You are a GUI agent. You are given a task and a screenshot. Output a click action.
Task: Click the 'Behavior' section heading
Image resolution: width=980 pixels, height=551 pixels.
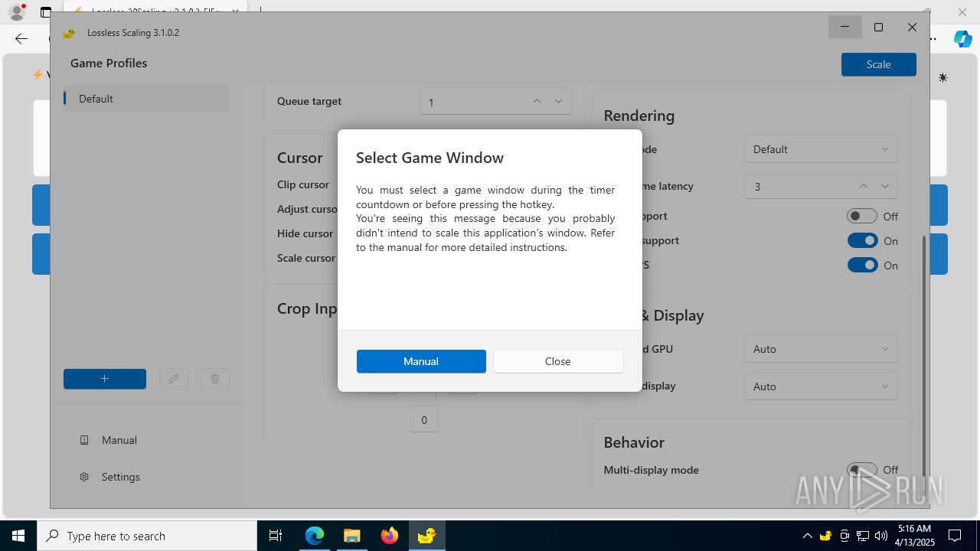tap(634, 442)
